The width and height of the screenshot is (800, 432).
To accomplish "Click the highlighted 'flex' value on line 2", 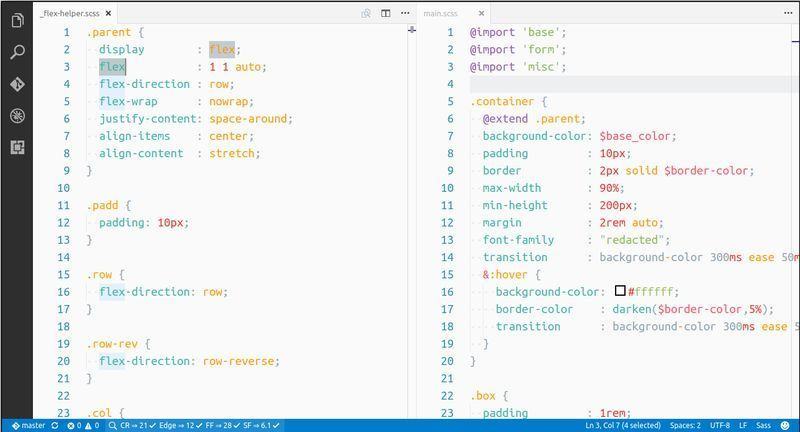I will click(222, 49).
